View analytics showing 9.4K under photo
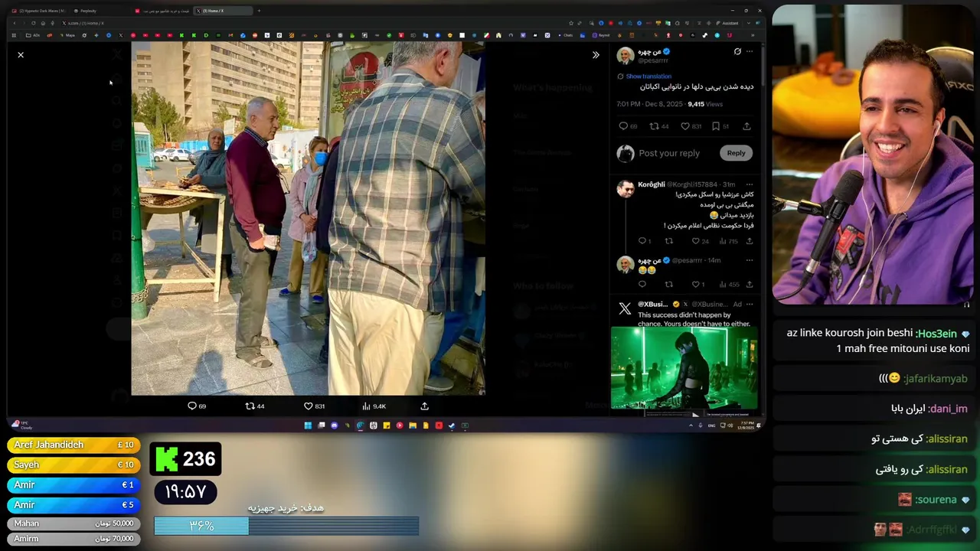 coord(374,406)
